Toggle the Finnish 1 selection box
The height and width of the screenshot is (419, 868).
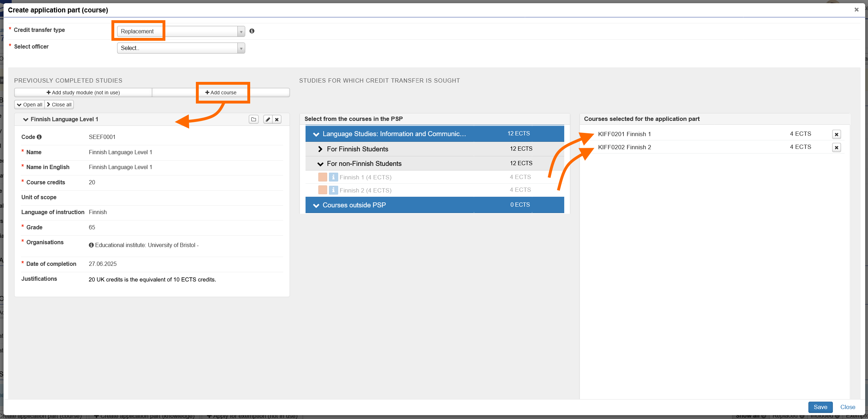click(323, 177)
